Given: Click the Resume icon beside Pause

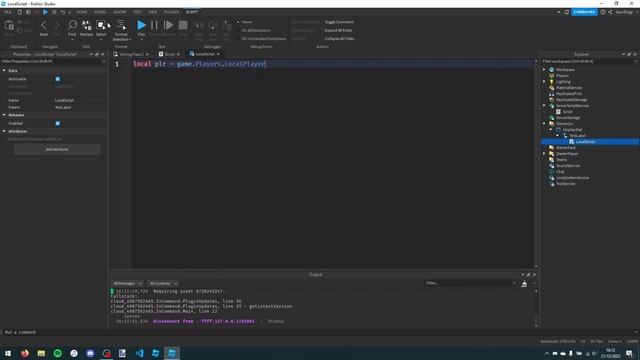Looking at the screenshot, I should pyautogui.click(x=168, y=25).
